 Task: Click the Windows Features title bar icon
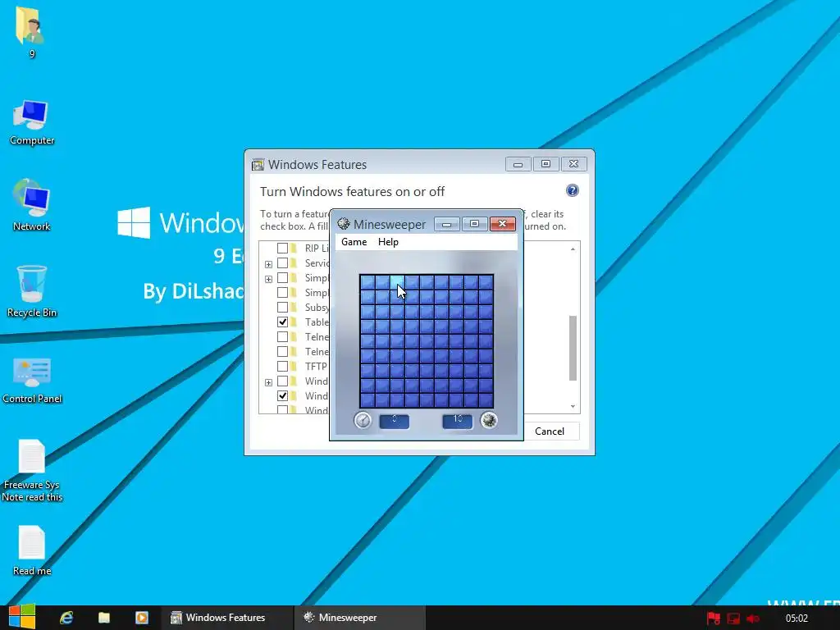(x=258, y=164)
